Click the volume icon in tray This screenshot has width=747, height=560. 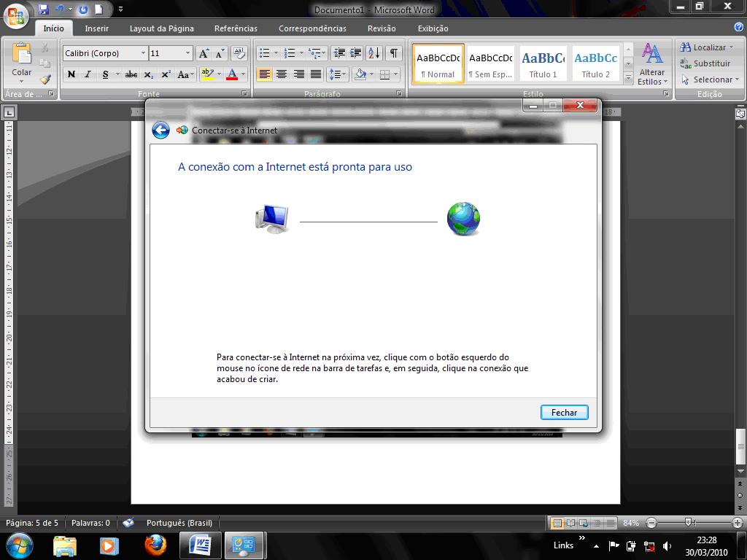pyautogui.click(x=667, y=546)
